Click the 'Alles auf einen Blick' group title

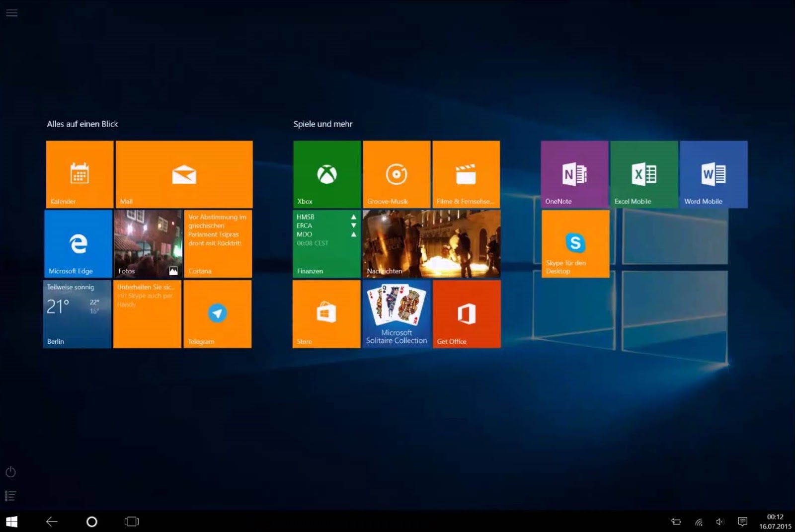(82, 124)
